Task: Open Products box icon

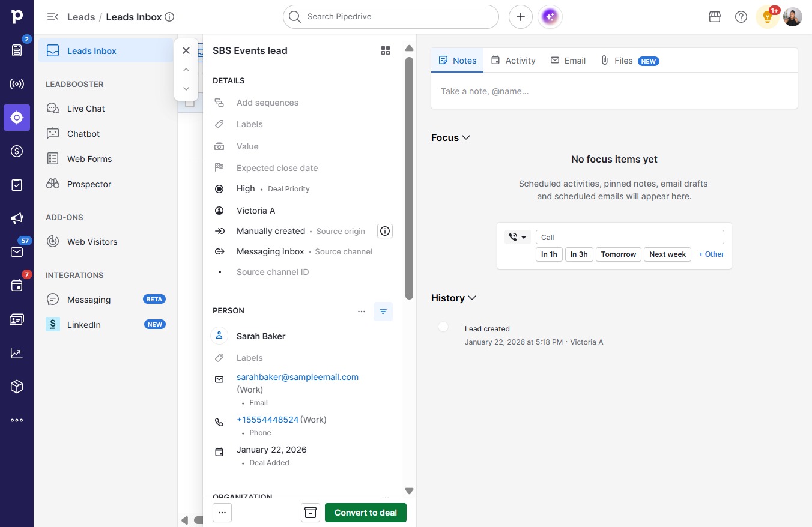Action: coord(17,387)
